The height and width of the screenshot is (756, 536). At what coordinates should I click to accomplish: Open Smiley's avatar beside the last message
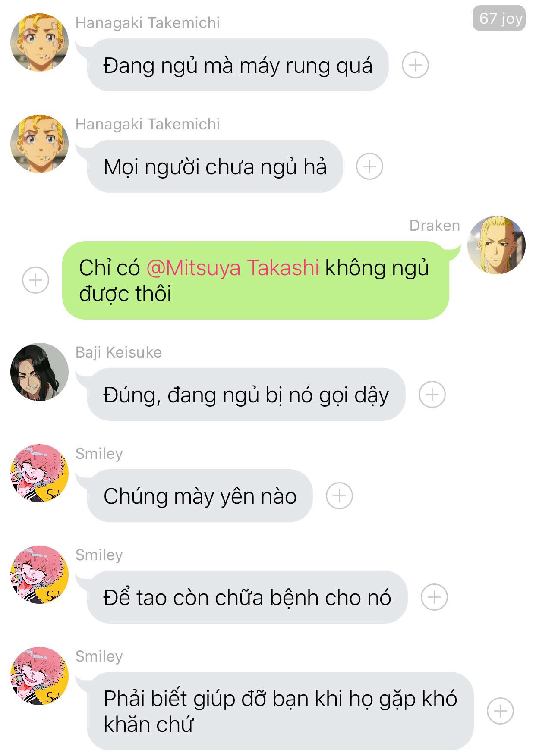click(39, 676)
